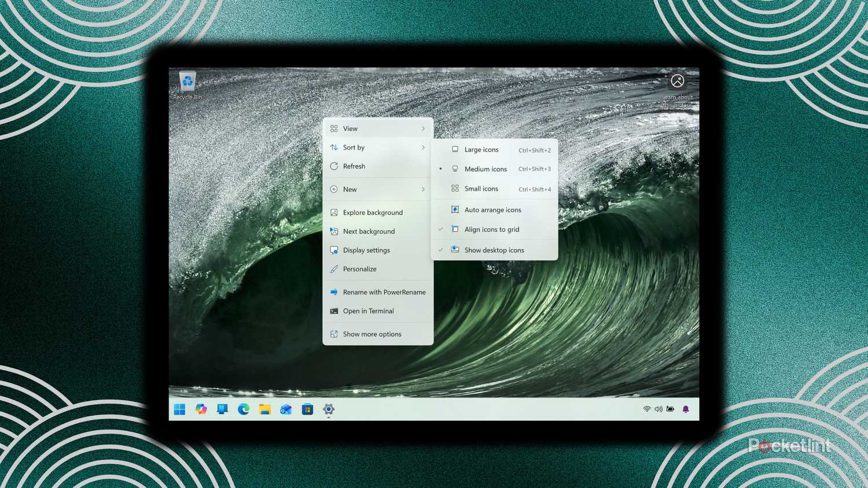Open Microsoft Edge from the taskbar
Viewport: 868px width, 488px height.
pos(244,409)
